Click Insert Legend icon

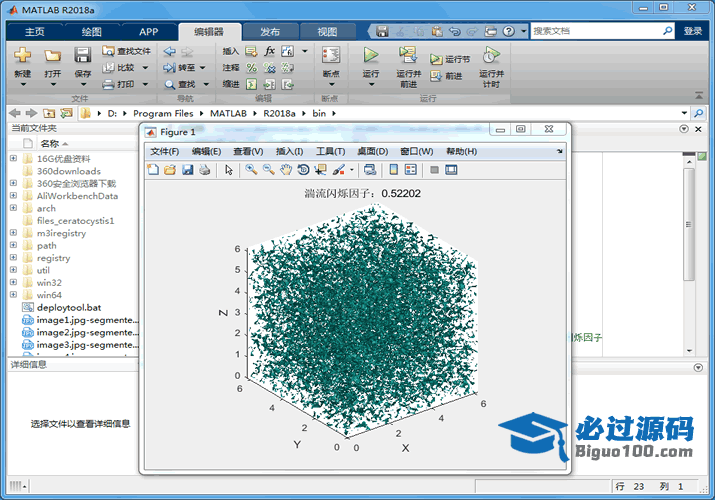coord(411,170)
